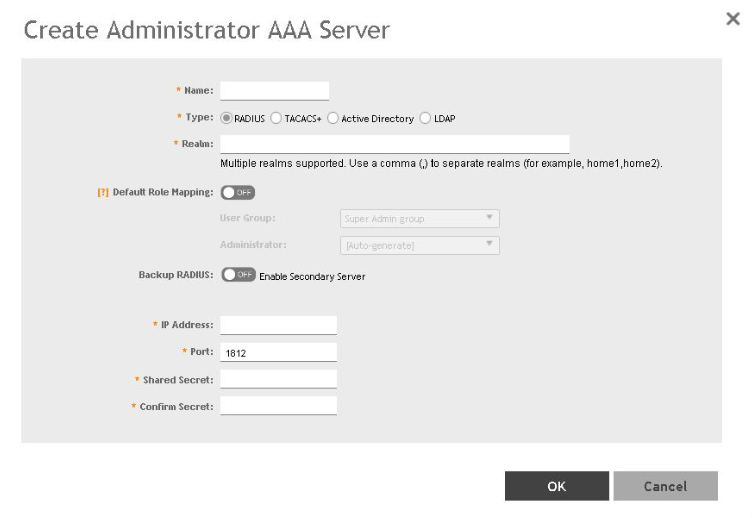Click the help icon beside Default Role Mapping
Viewport: 752px width, 518px height.
[x=103, y=192]
